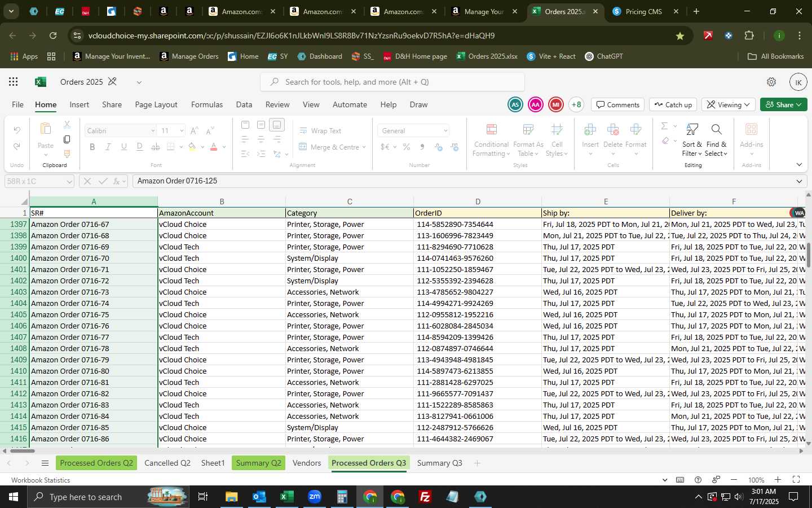812x508 pixels.
Task: Switch to the Summary Q3 sheet tab
Action: [440, 463]
